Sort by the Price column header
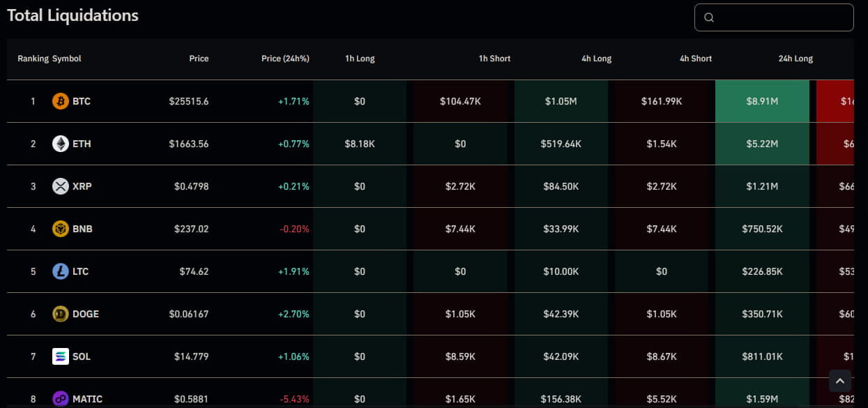The image size is (868, 408). click(199, 59)
